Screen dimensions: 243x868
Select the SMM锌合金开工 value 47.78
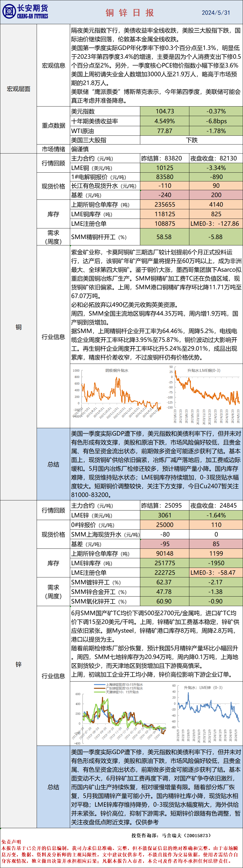[x=164, y=592]
